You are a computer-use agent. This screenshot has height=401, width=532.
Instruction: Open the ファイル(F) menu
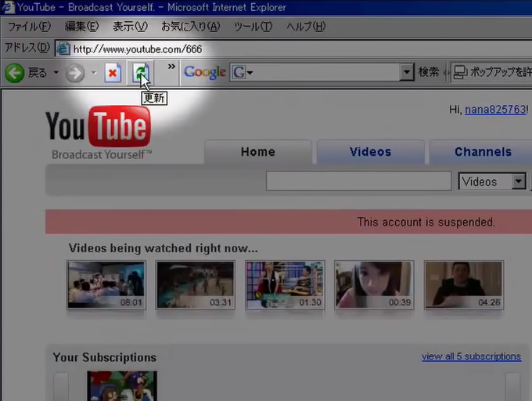coord(29,27)
